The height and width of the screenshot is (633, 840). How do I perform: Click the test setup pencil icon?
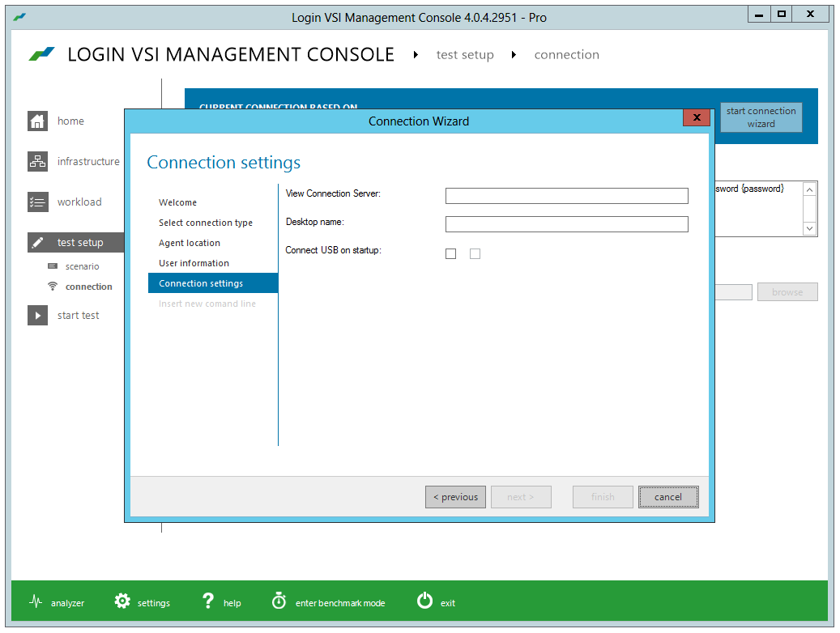37,243
